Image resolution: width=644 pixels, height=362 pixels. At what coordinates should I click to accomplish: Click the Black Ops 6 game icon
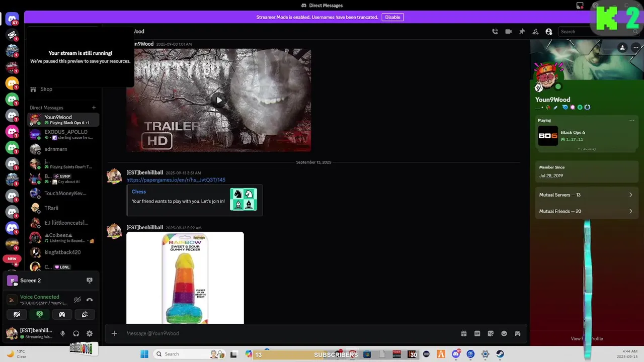pyautogui.click(x=547, y=136)
